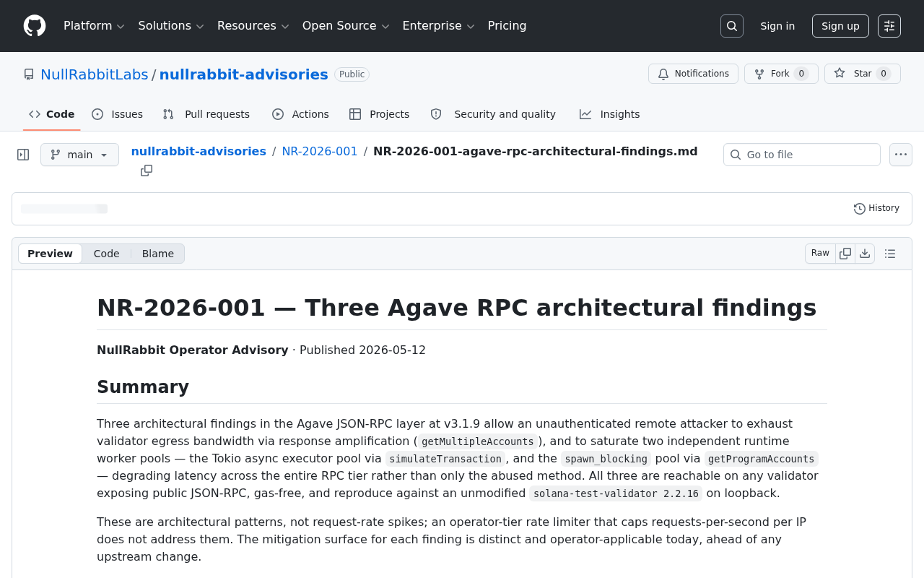Select the Preview view toggle

pos(50,254)
